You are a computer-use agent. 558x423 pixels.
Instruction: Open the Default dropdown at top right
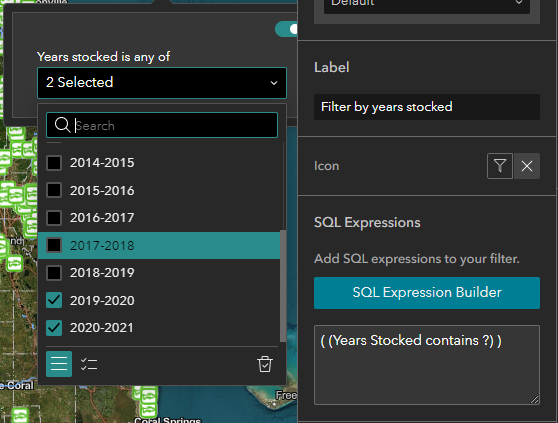(427, 4)
